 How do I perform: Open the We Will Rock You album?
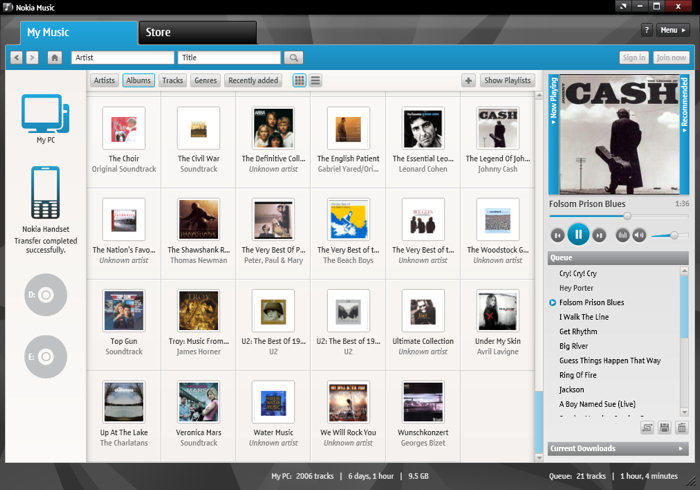point(348,402)
